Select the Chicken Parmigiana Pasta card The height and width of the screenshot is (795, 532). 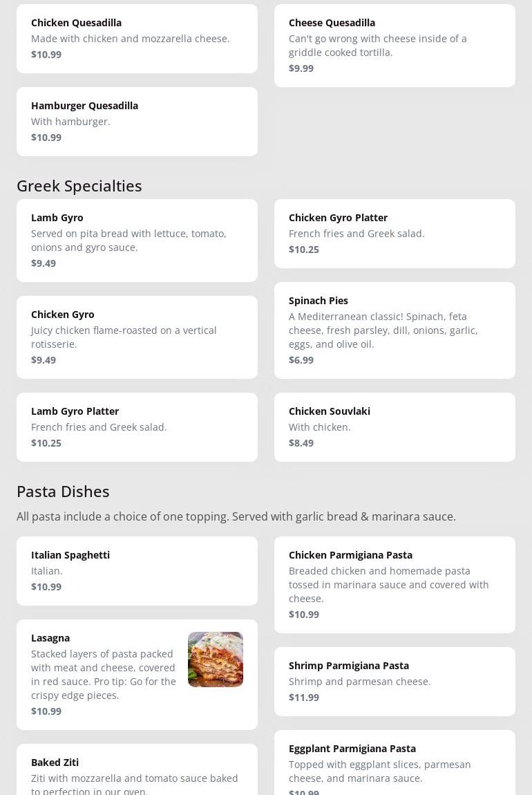click(395, 585)
